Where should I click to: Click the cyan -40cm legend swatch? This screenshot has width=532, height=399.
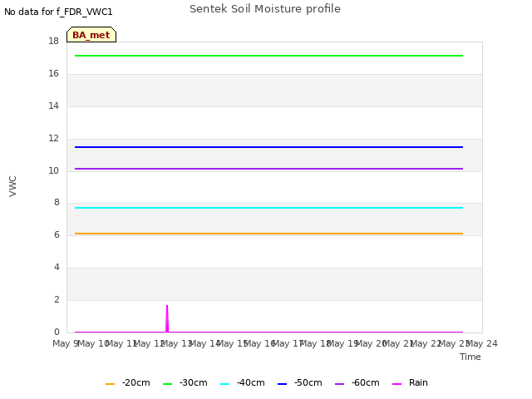(x=225, y=384)
